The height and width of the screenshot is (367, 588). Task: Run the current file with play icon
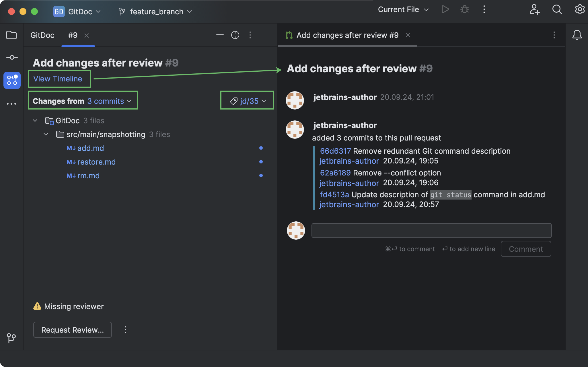tap(445, 9)
